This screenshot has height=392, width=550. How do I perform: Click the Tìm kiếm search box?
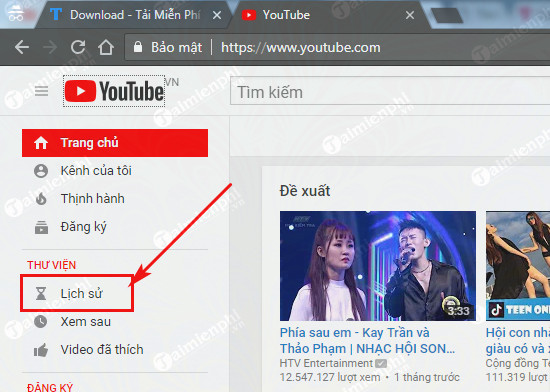pyautogui.click(x=389, y=92)
